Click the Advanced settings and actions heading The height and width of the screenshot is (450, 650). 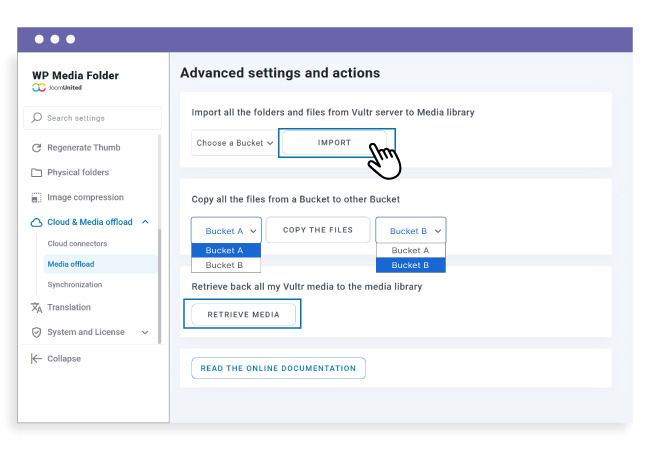(x=280, y=73)
